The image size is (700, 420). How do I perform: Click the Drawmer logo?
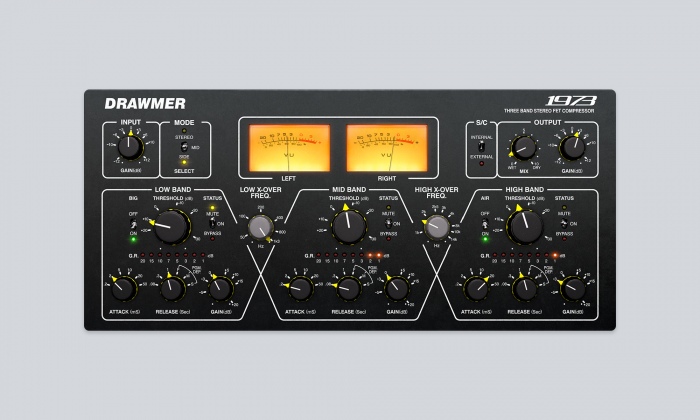(145, 104)
